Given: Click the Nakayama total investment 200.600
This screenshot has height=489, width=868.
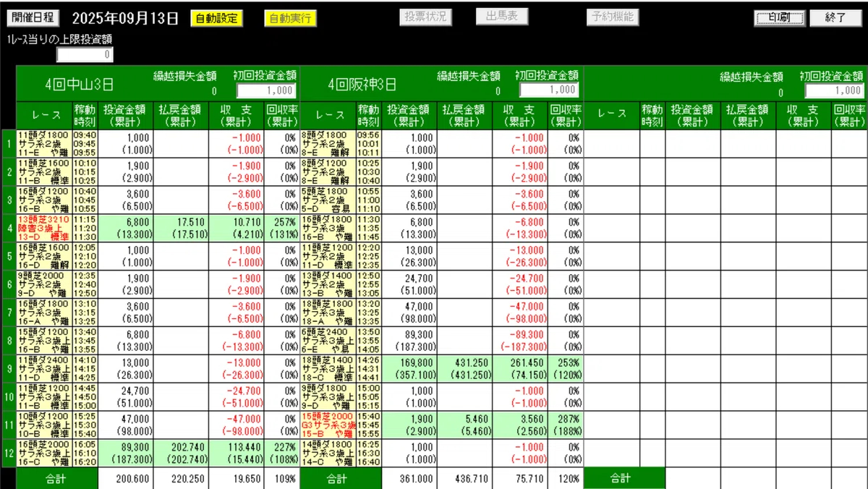Looking at the screenshot, I should click(132, 478).
